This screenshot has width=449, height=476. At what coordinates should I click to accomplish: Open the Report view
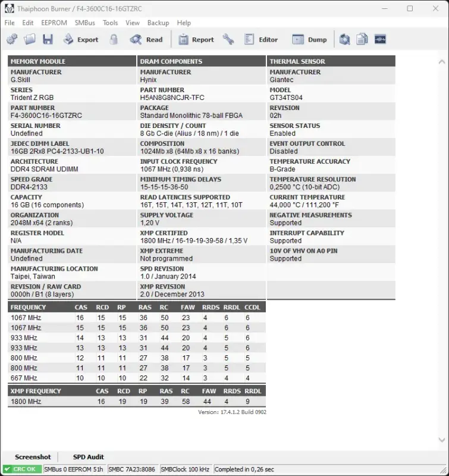(196, 40)
